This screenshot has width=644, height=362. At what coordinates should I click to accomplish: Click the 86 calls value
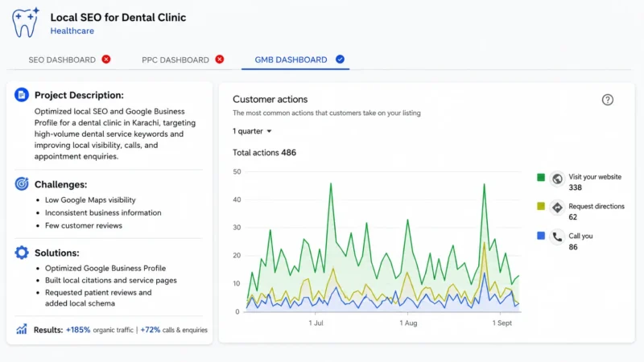(x=573, y=247)
